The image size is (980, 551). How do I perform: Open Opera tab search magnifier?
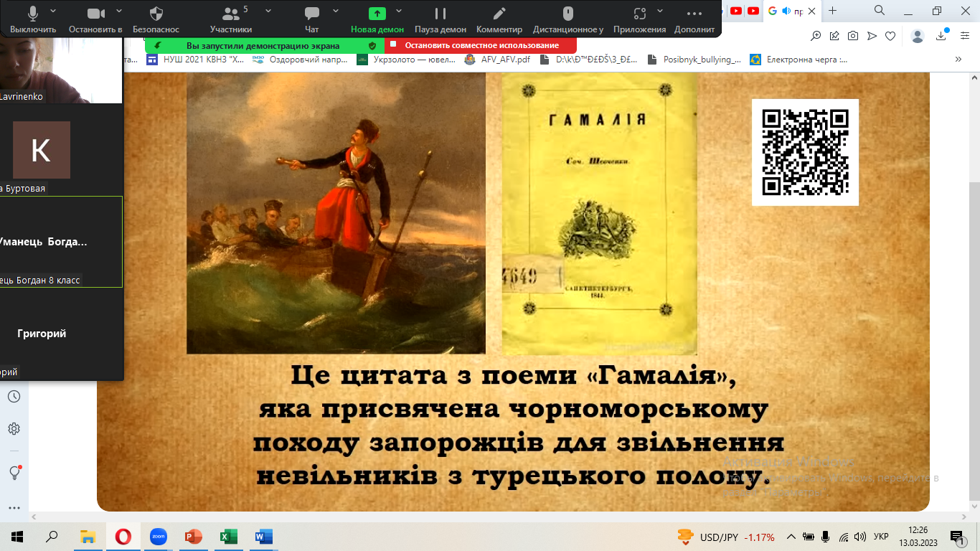pyautogui.click(x=880, y=10)
